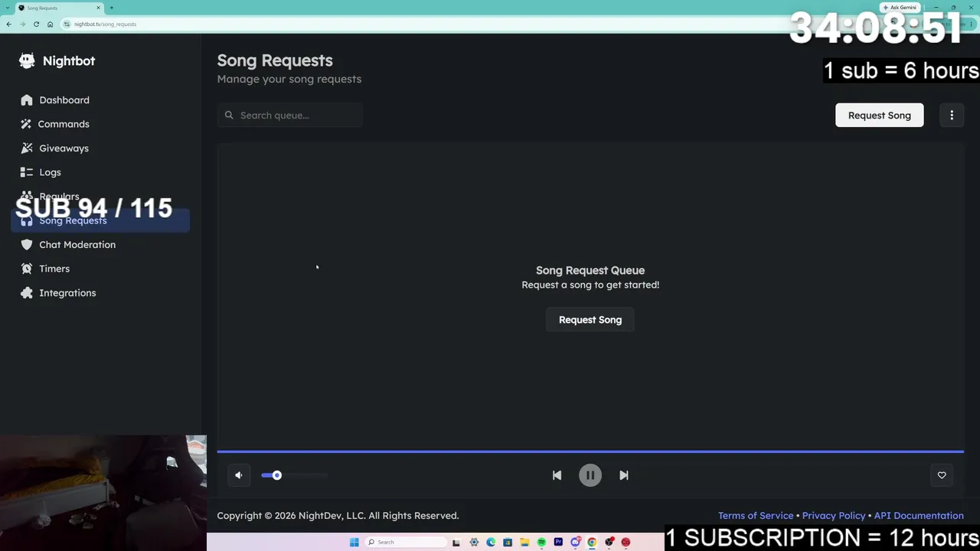The height and width of the screenshot is (551, 980).
Task: Select Chat Moderation in sidebar
Action: pos(100,245)
